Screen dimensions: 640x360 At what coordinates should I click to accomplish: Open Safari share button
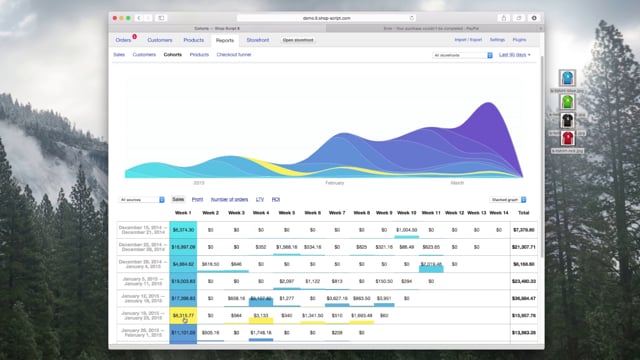(504, 18)
